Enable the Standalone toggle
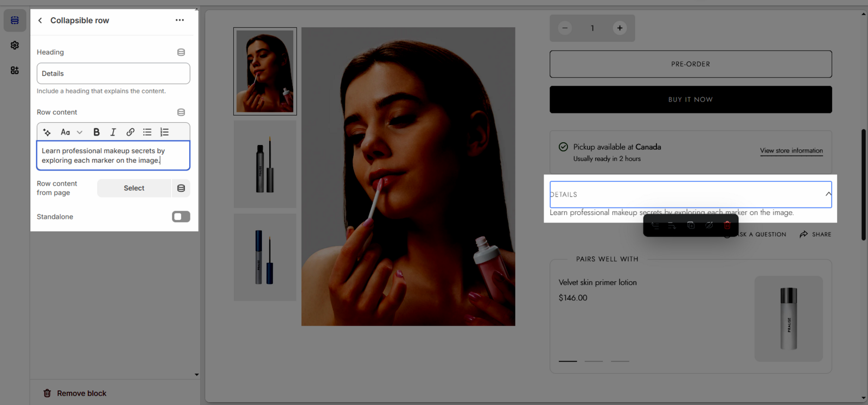 coord(181,217)
